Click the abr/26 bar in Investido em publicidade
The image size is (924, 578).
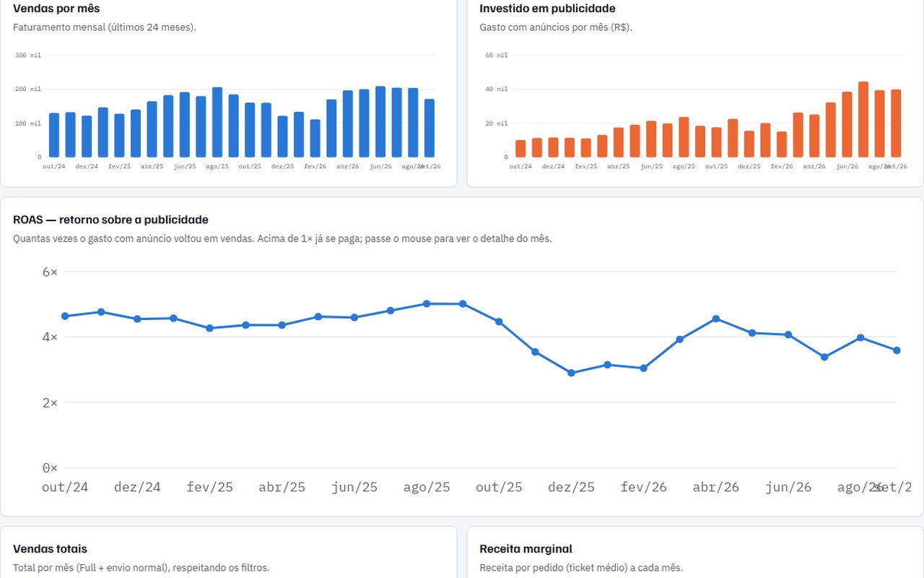click(x=814, y=136)
